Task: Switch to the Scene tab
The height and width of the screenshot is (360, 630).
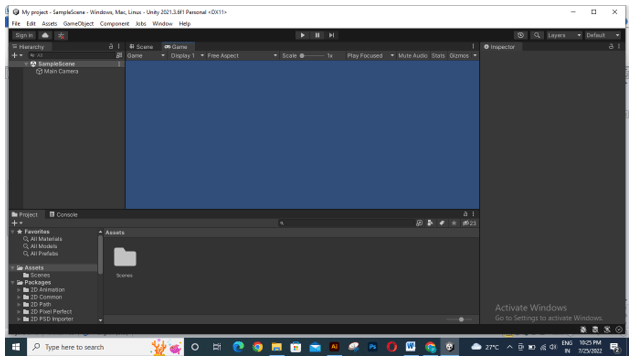Action: click(141, 47)
